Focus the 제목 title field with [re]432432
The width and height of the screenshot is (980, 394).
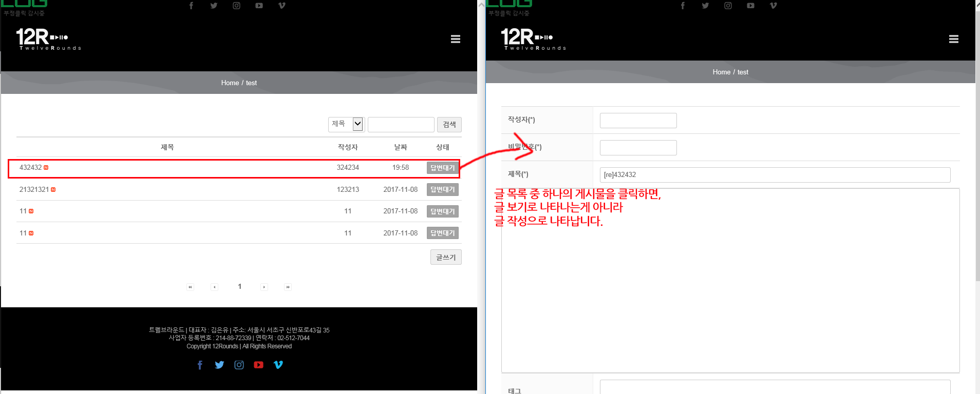(x=775, y=175)
